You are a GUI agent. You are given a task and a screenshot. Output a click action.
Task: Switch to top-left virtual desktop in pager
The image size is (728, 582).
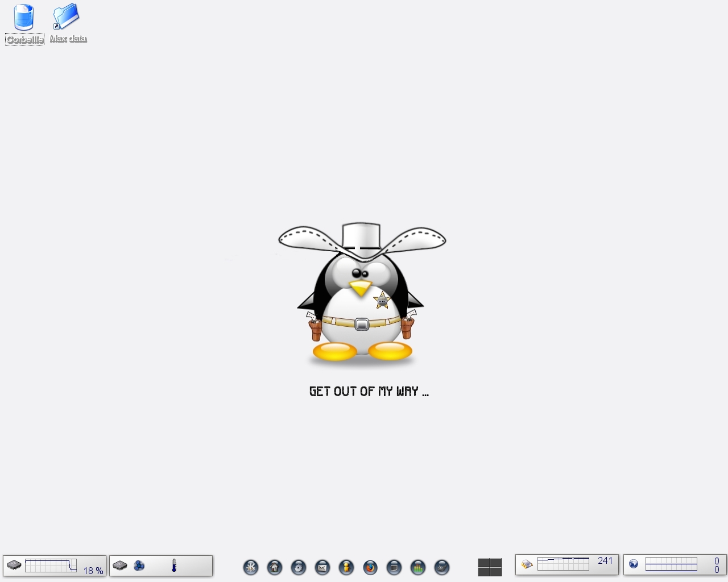point(483,563)
